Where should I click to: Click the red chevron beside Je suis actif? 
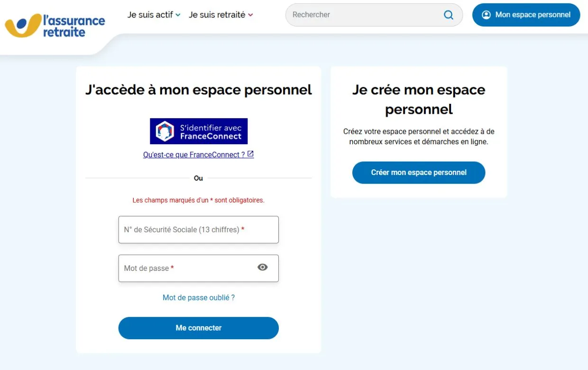(x=178, y=15)
